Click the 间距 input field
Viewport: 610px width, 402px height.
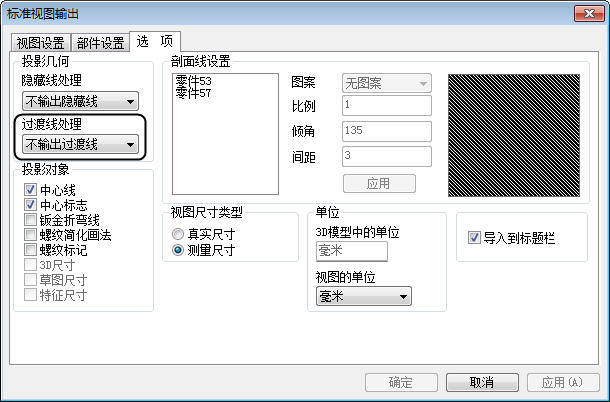coord(387,156)
